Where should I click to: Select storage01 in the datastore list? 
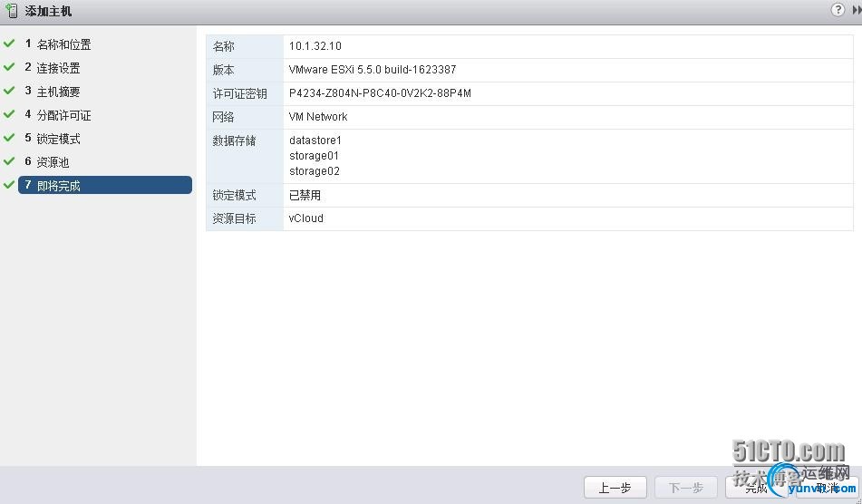(314, 156)
